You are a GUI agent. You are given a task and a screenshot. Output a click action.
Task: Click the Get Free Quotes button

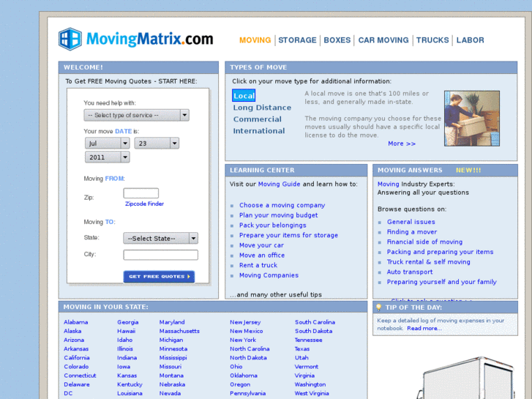tap(159, 277)
